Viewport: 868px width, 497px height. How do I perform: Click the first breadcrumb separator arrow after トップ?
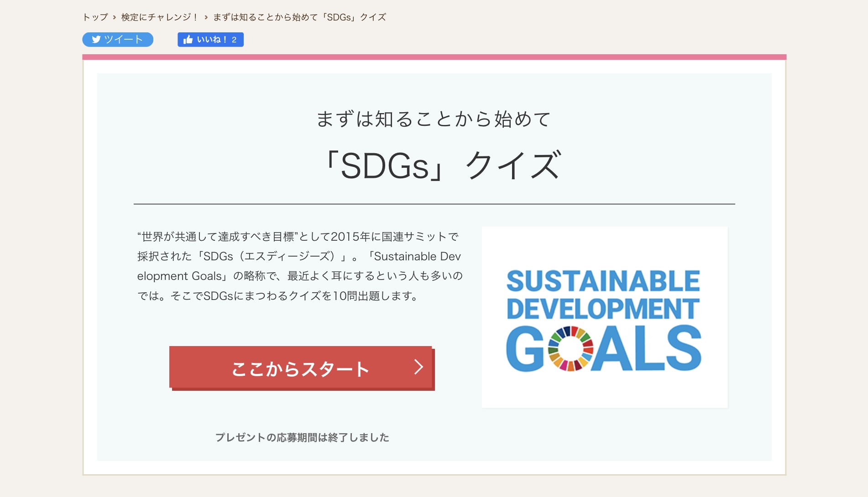(115, 18)
